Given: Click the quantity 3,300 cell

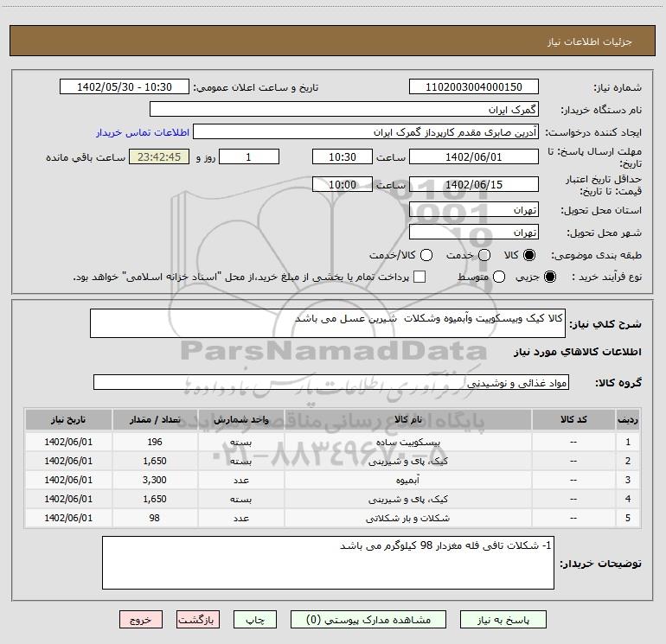Looking at the screenshot, I should [155, 480].
